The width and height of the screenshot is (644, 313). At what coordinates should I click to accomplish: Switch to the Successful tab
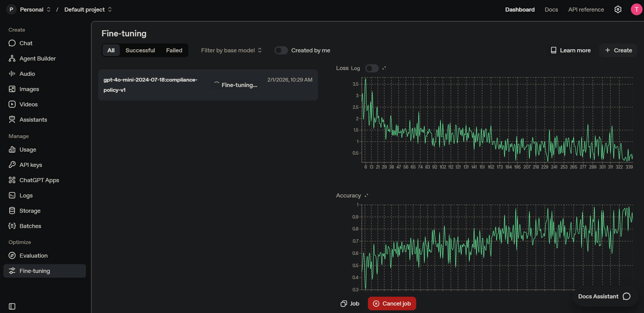click(140, 50)
